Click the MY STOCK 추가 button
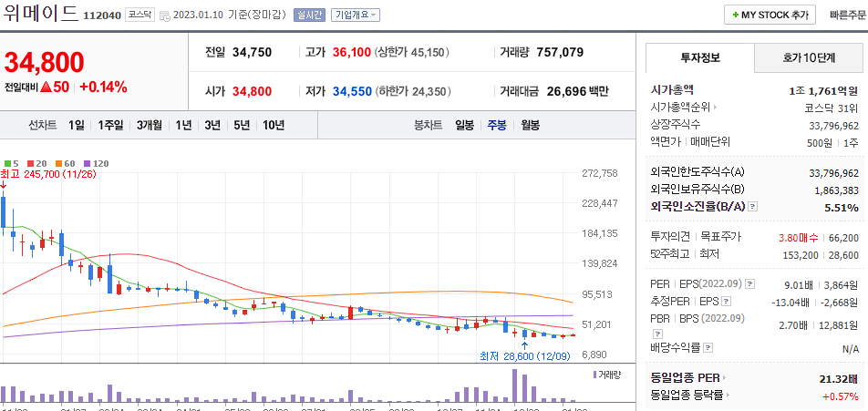868x411 pixels. (770, 15)
